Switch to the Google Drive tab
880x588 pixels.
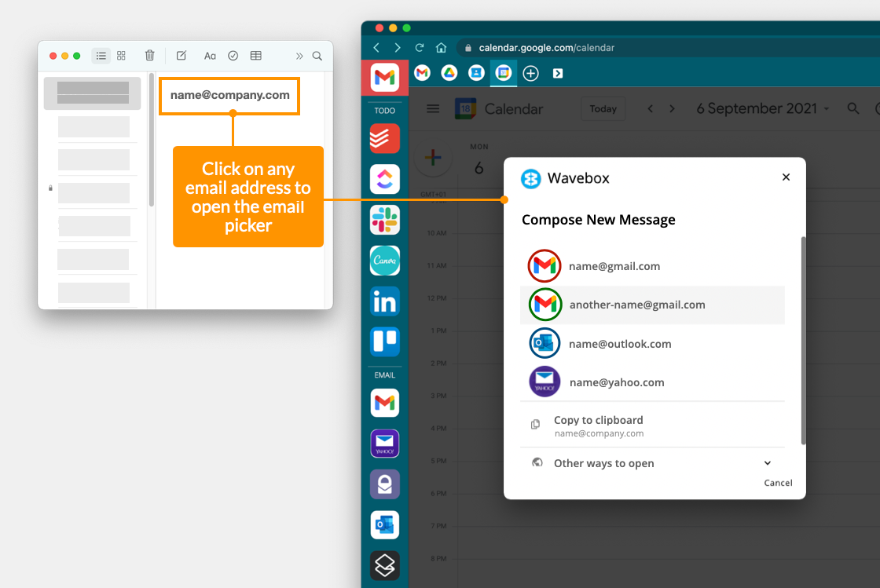click(449, 73)
